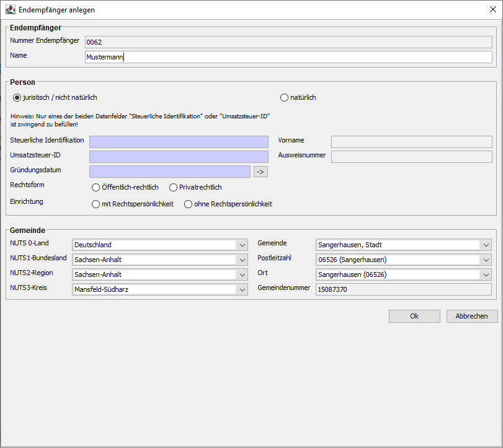Click the Nummer Endempfänger field with 0062
503x448 pixels.
tap(288, 42)
